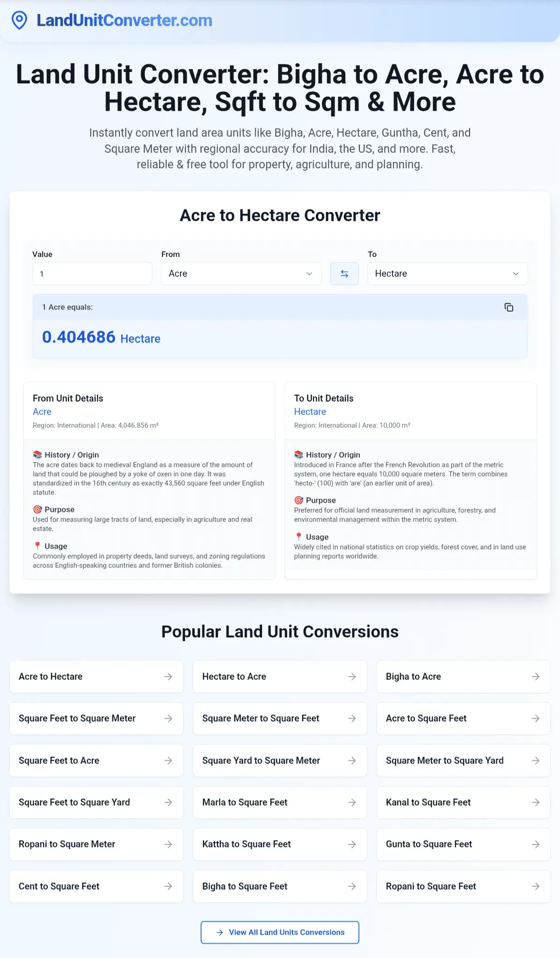Open Square Meter to Square Feet card
The height and width of the screenshot is (958, 560).
point(280,718)
